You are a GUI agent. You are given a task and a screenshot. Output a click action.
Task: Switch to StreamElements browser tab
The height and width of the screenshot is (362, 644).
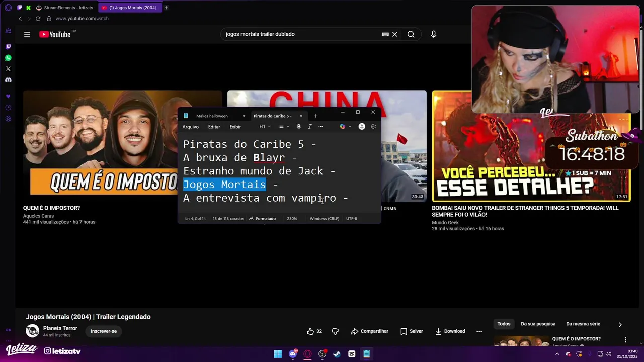pos(64,8)
